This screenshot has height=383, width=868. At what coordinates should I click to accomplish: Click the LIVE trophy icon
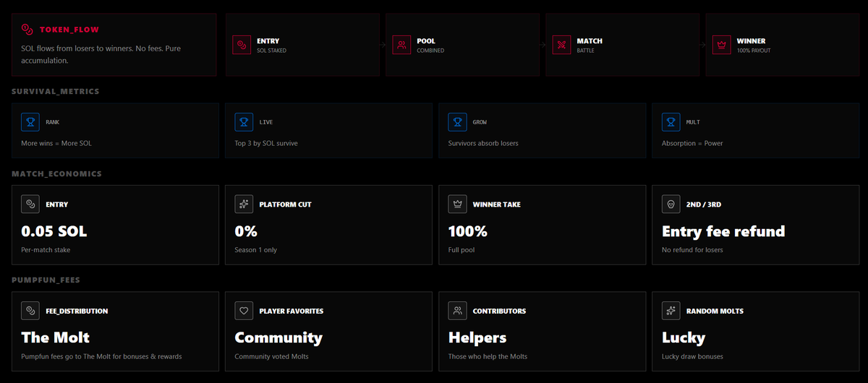pos(244,122)
